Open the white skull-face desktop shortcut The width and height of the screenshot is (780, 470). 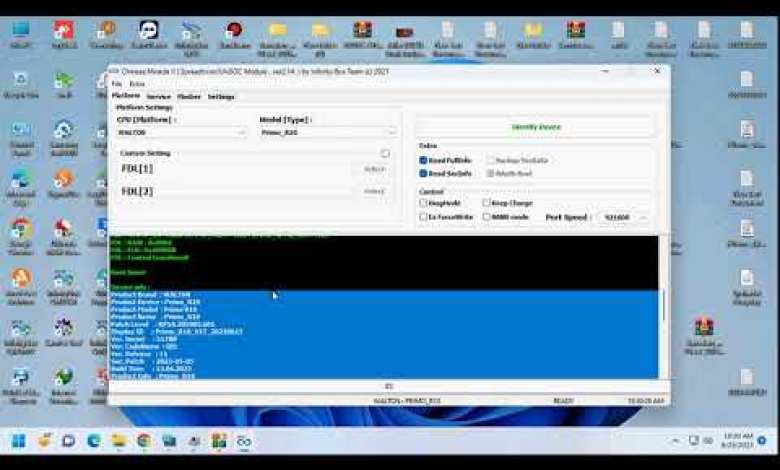149,35
